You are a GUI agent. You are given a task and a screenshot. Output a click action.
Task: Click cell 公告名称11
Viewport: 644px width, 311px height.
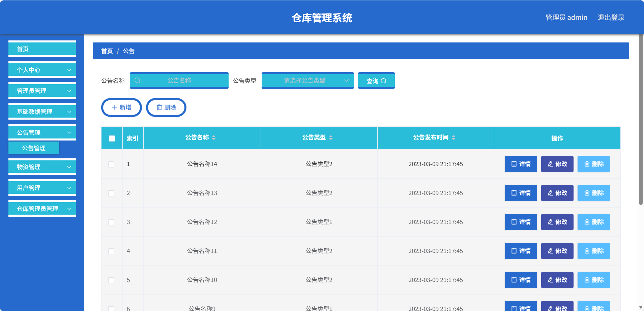(x=202, y=251)
